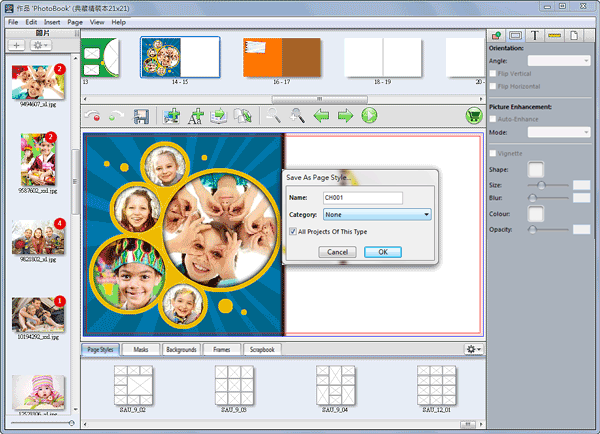
Task: Click Cancel in Save As Page Style
Action: click(338, 252)
